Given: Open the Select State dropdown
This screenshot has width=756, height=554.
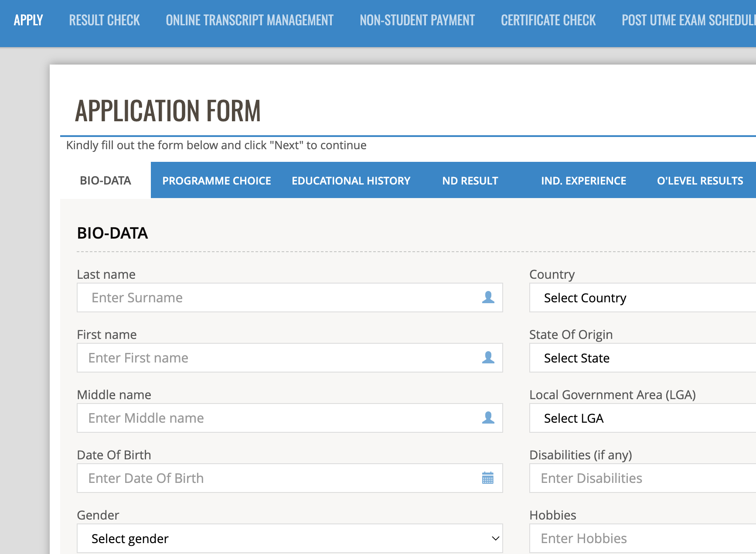Looking at the screenshot, I should (643, 358).
